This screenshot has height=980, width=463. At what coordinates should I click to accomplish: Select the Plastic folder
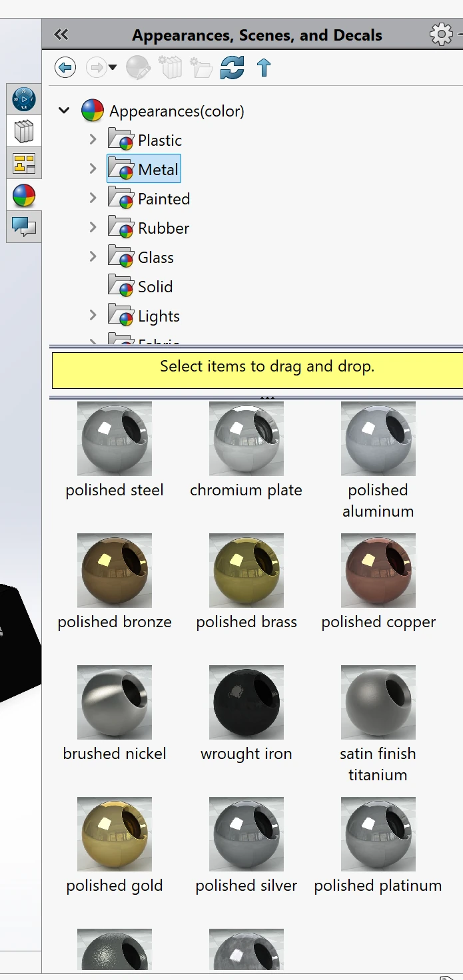pos(160,140)
